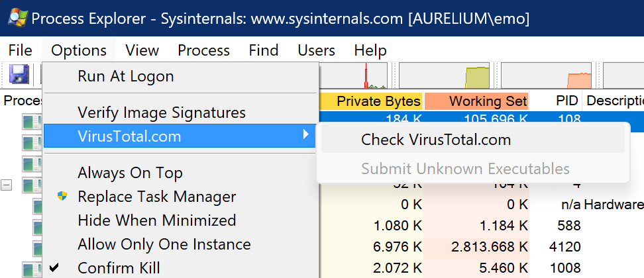Enable the Always On Top option
This screenshot has height=278, width=644.
tap(130, 173)
